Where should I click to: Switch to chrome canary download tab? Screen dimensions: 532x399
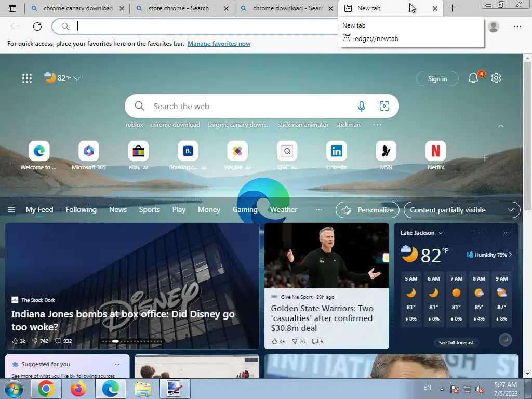point(77,8)
